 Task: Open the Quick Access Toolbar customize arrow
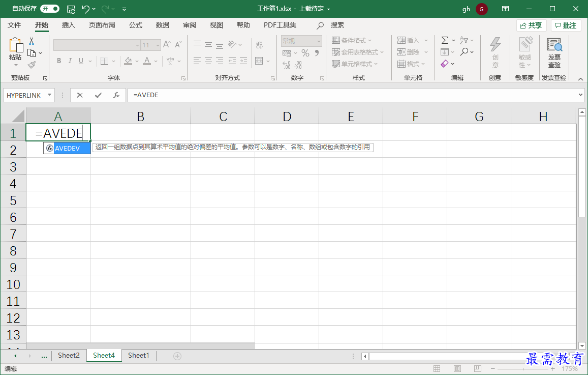pyautogui.click(x=124, y=9)
